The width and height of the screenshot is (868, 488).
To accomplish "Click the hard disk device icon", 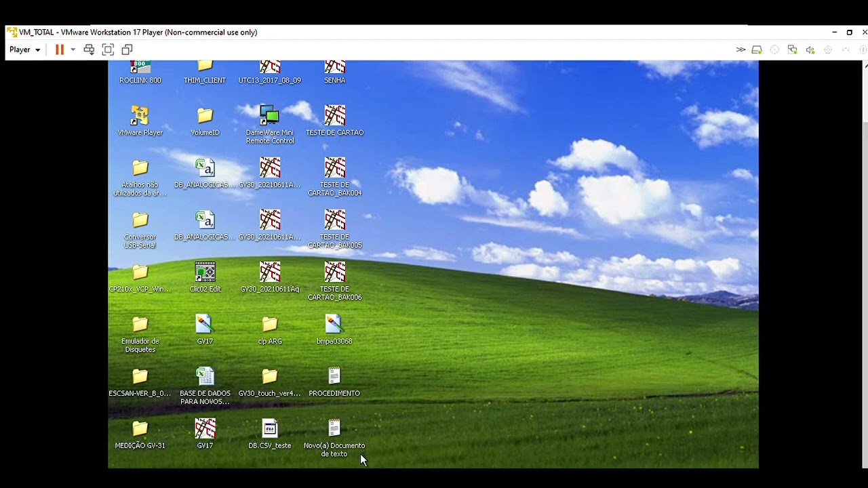I will click(x=757, y=49).
